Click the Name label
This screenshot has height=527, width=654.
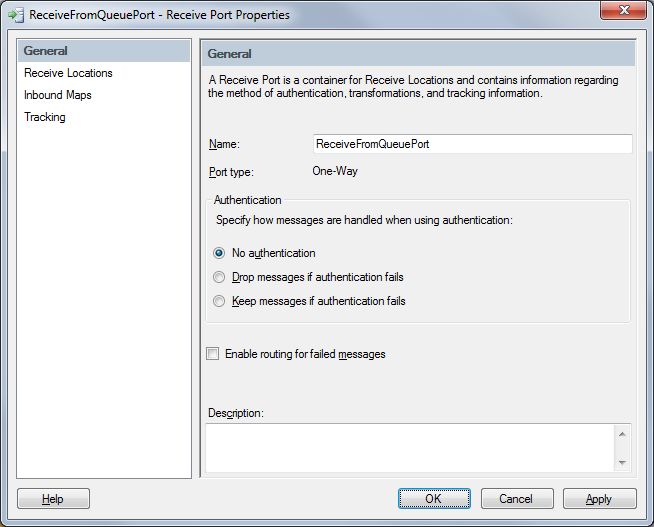pos(224,144)
